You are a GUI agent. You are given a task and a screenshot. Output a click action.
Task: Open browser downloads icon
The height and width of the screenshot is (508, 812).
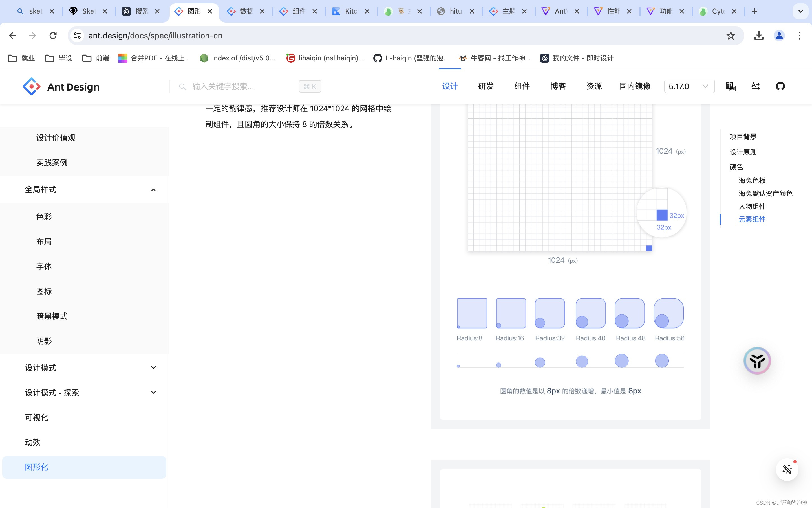tap(759, 35)
